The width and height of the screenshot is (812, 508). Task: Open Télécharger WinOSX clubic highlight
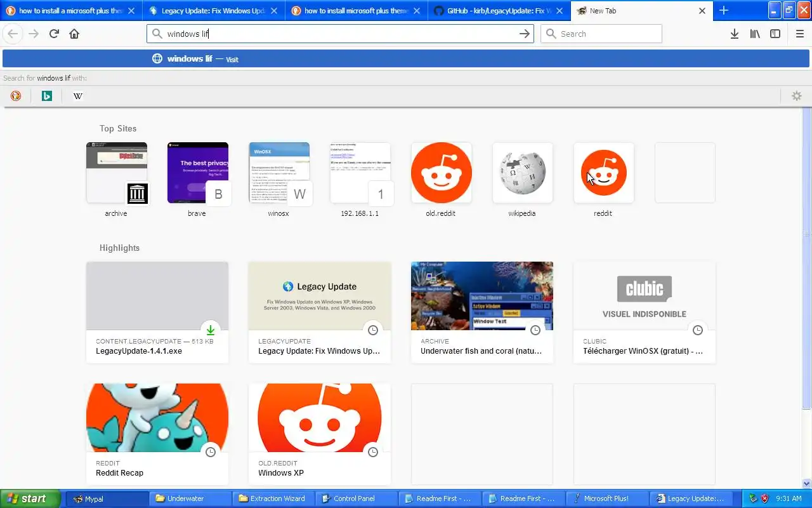click(x=645, y=312)
